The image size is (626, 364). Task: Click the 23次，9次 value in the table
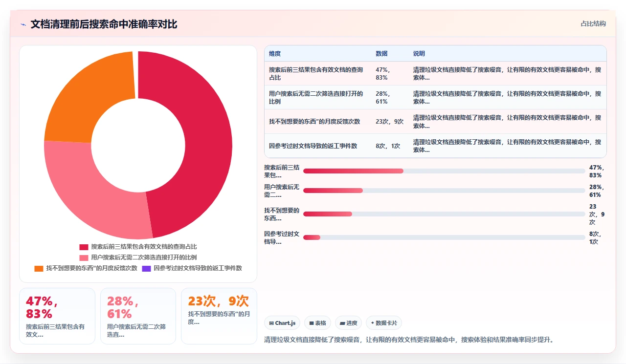tap(390, 122)
